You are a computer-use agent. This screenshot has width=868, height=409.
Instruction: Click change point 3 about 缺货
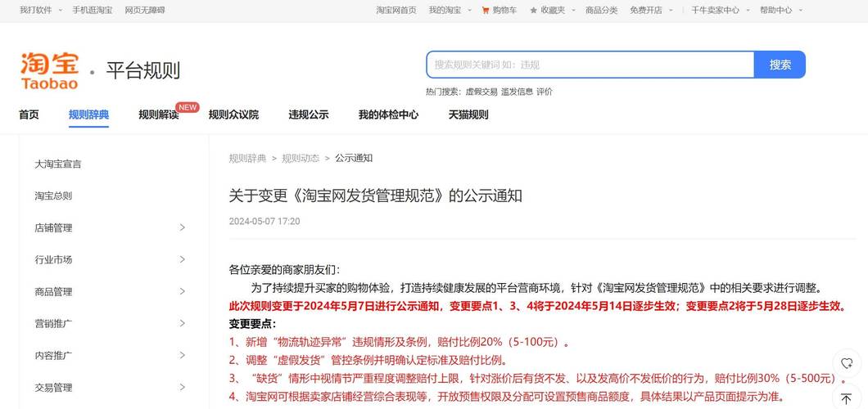tap(538, 379)
